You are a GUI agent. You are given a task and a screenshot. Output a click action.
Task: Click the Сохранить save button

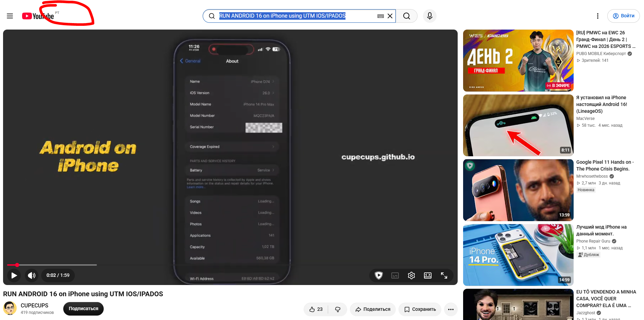pyautogui.click(x=420, y=309)
